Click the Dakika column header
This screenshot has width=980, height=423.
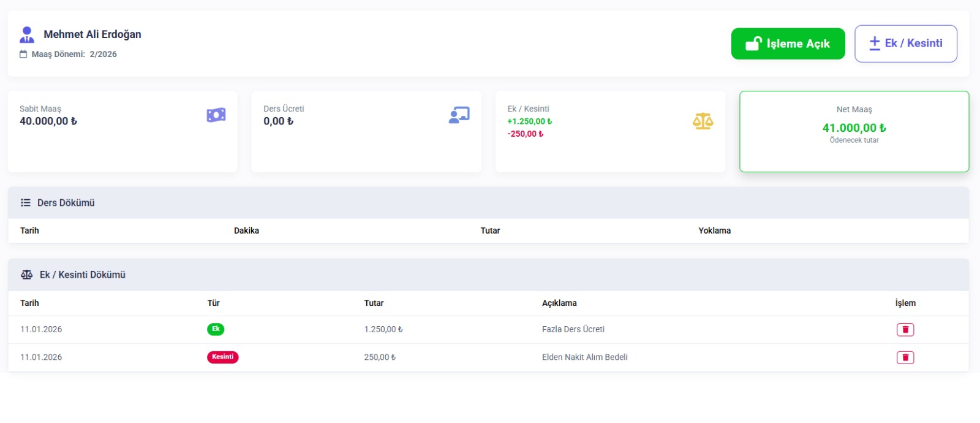[246, 231]
